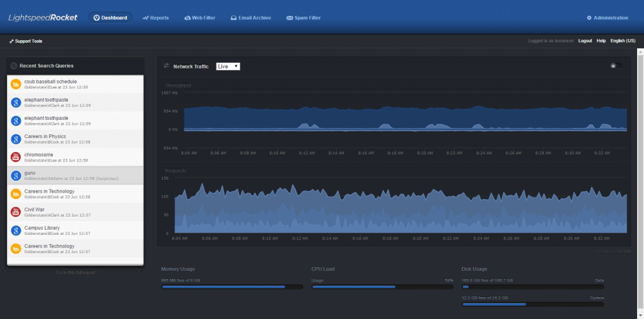Switch to Email Archive tab
Screen dimensions: 644x319
pyautogui.click(x=250, y=18)
